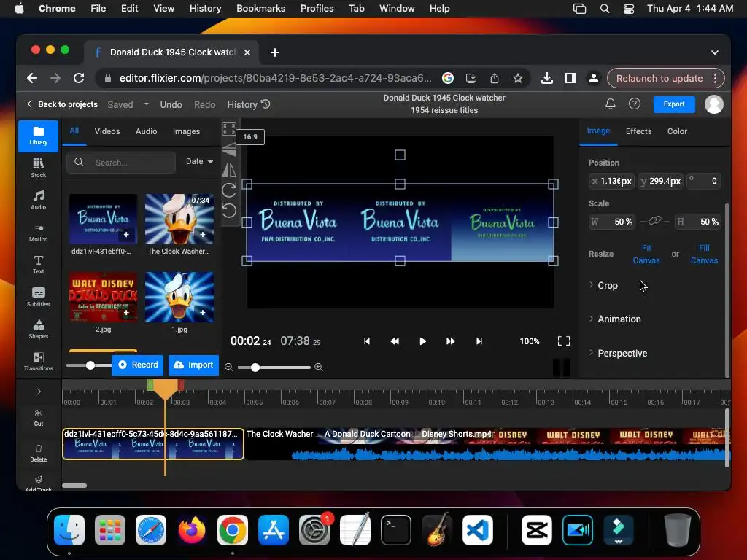The image size is (747, 560).
Task: Expand the Crop section
Action: [x=603, y=285]
